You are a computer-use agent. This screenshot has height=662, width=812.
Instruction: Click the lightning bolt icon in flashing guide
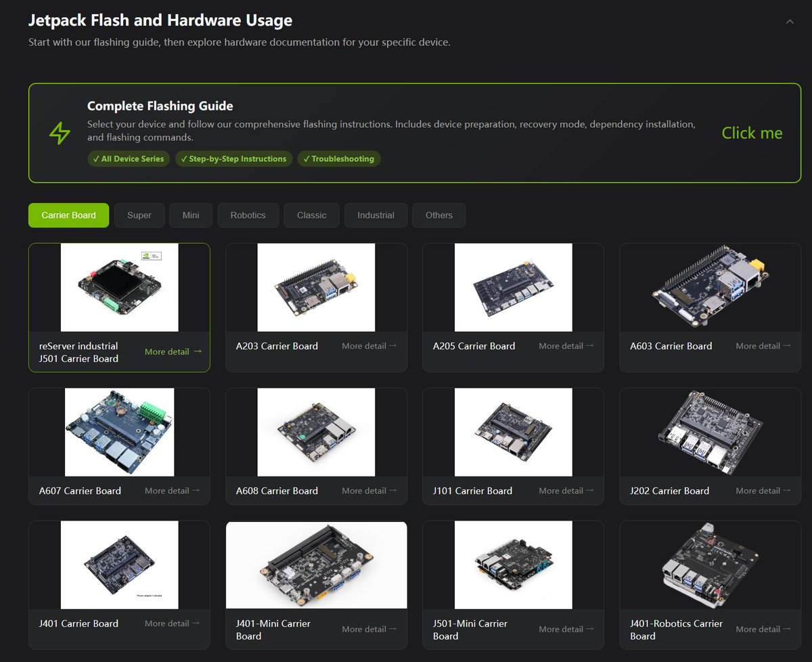[60, 133]
